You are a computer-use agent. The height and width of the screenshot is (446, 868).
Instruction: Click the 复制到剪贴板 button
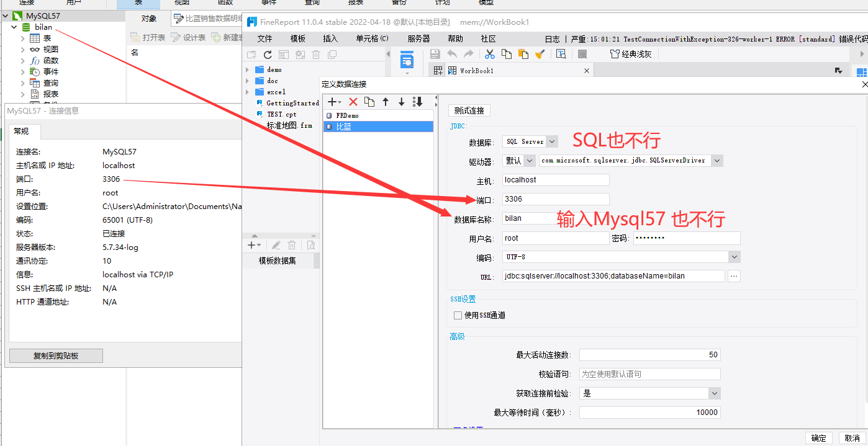tap(56, 356)
